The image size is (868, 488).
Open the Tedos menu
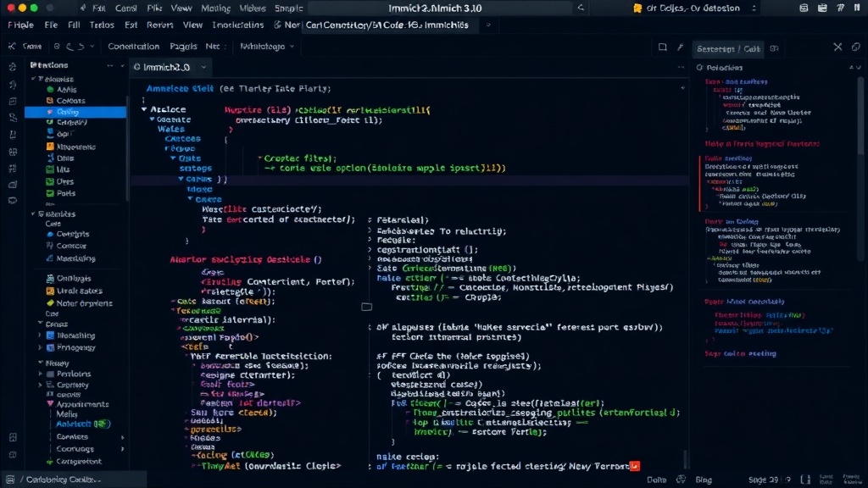point(102,25)
